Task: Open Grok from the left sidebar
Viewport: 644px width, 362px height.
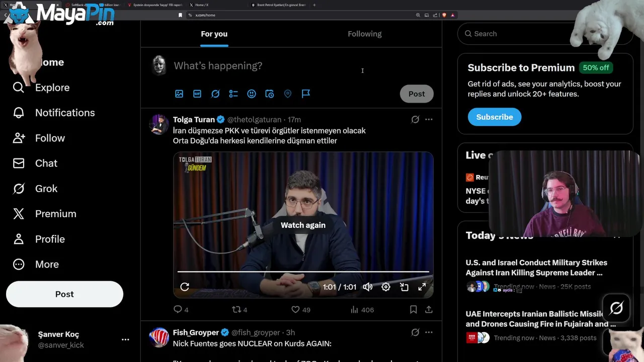Action: pos(35,189)
